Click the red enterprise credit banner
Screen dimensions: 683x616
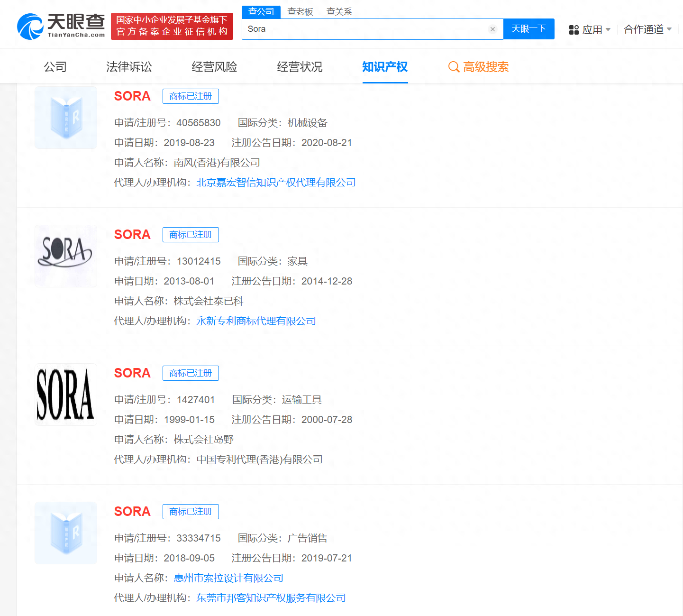coord(172,26)
